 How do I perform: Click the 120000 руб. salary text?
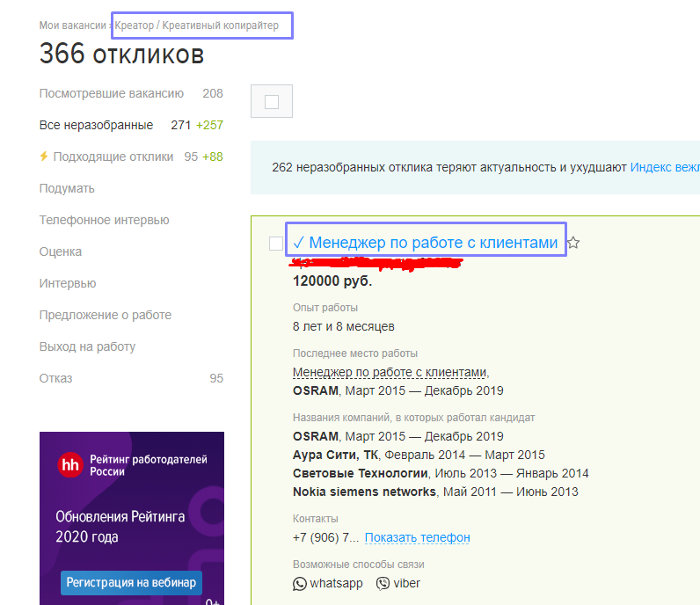click(332, 281)
